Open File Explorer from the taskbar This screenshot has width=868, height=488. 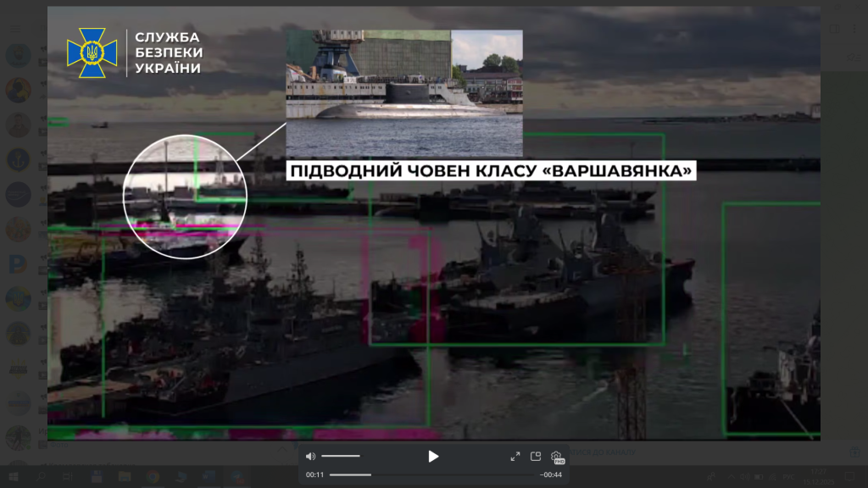tap(125, 477)
